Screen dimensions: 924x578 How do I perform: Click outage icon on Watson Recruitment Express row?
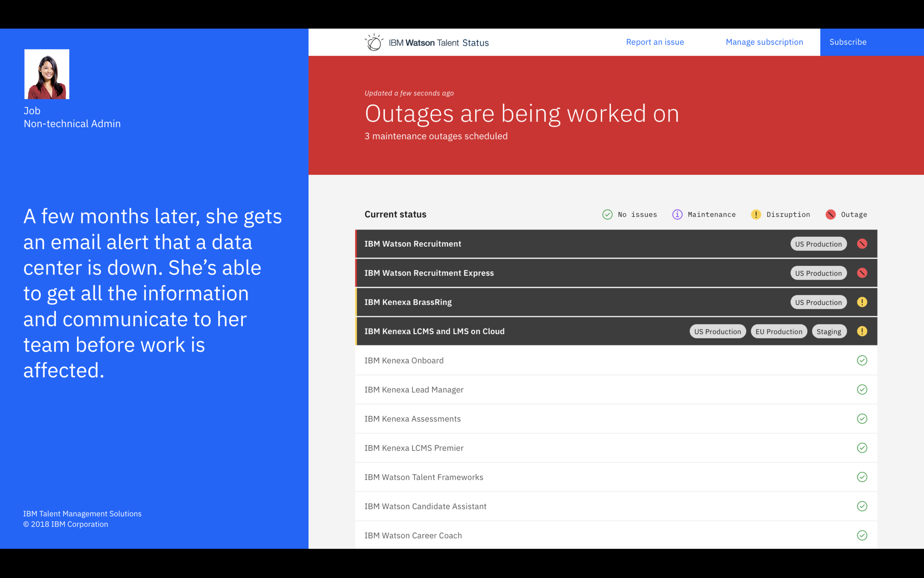click(x=862, y=273)
